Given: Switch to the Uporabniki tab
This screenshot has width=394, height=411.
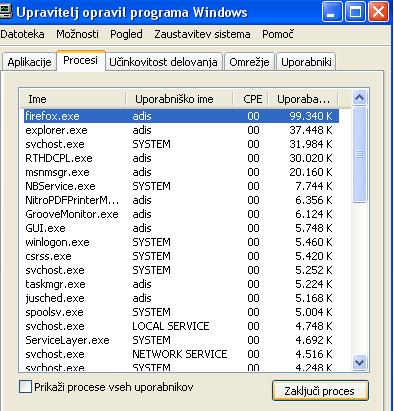Looking at the screenshot, I should click(x=306, y=62).
